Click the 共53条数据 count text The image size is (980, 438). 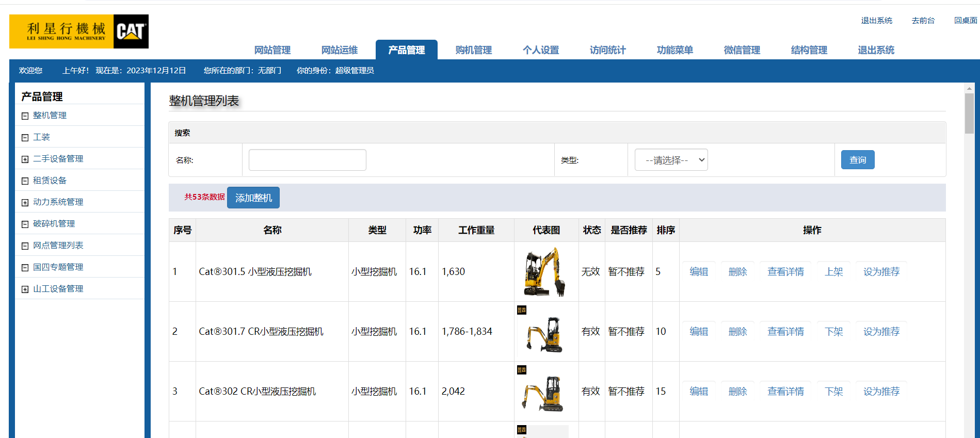click(204, 197)
